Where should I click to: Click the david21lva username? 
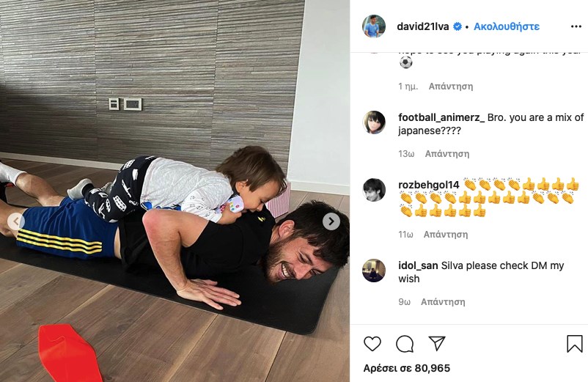(423, 26)
